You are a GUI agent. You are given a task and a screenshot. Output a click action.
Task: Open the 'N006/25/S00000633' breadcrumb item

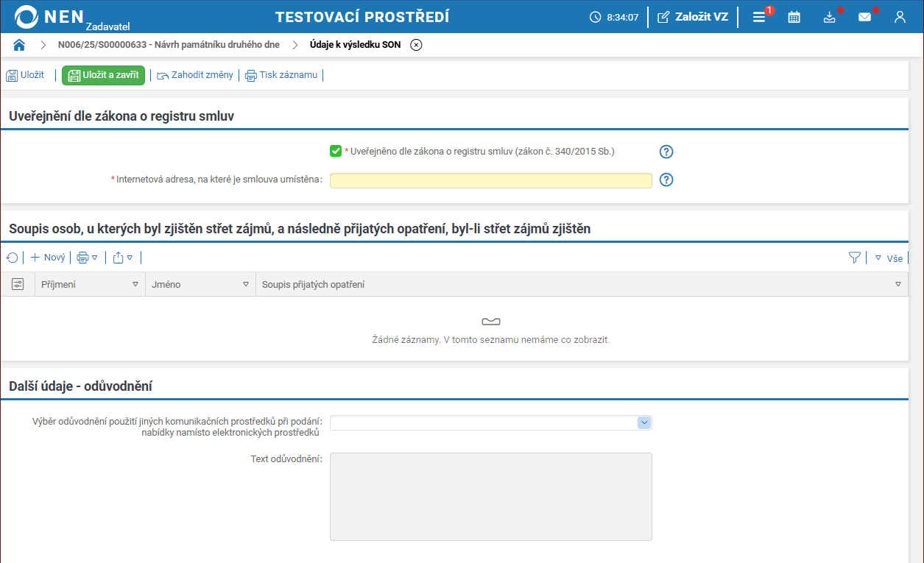tap(169, 45)
